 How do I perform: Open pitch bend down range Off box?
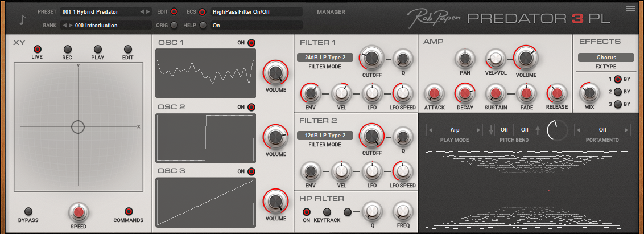tap(504, 130)
